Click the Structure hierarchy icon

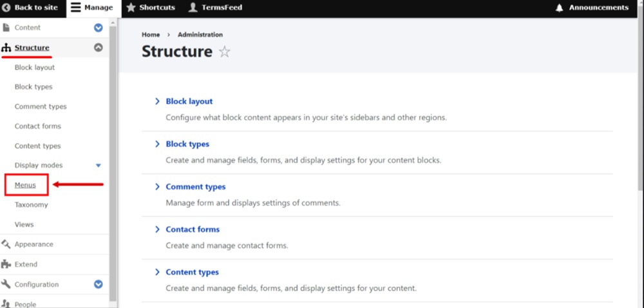6,48
